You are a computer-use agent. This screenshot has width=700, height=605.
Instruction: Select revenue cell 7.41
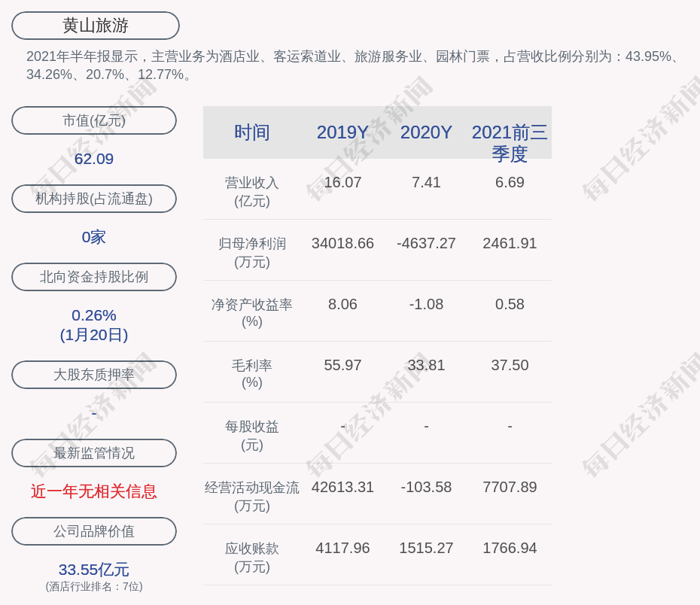coord(426,183)
